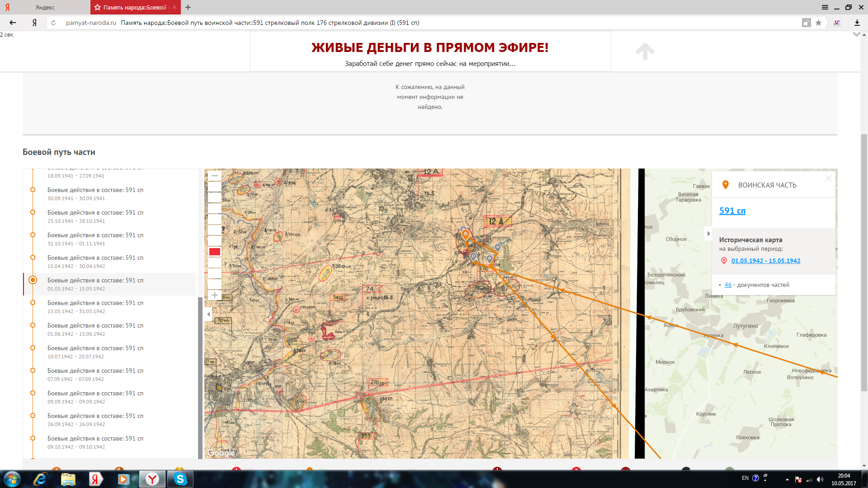The image size is (868, 488).
Task: Open Skype from the taskbar
Action: point(180,479)
